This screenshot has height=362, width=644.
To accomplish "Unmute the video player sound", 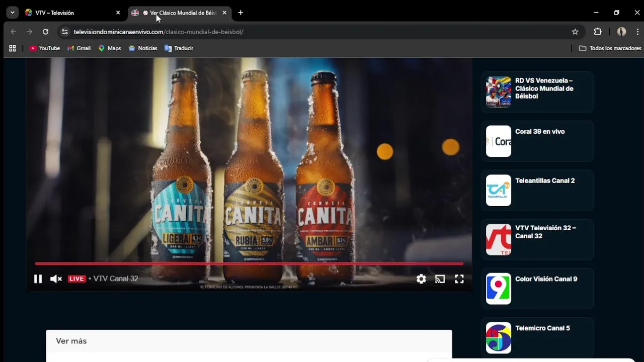I will click(x=56, y=279).
